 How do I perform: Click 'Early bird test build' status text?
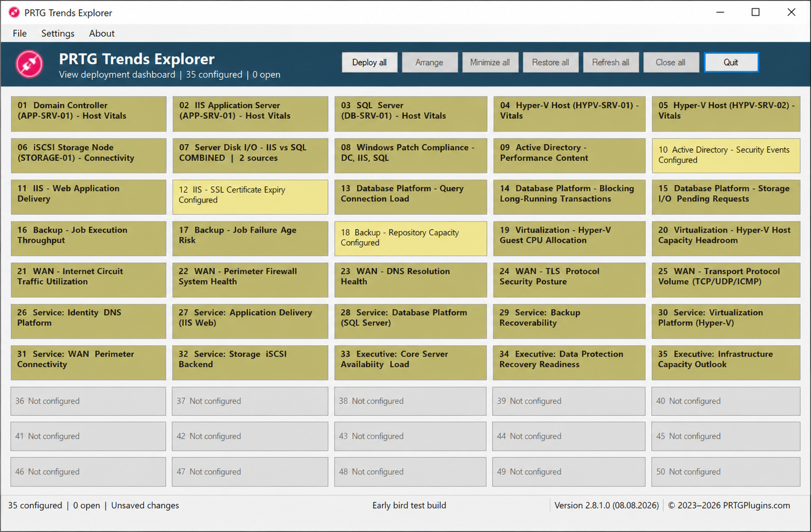(x=409, y=505)
